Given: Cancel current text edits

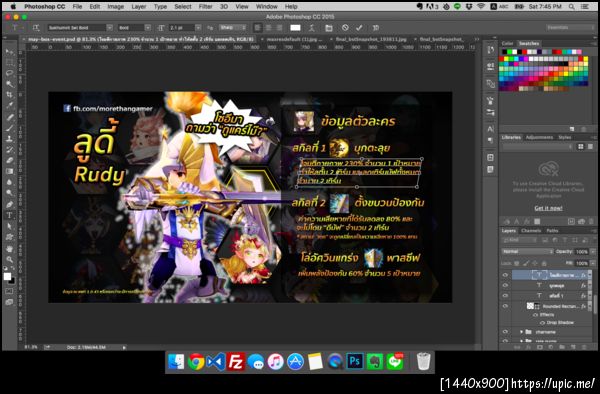Looking at the screenshot, I should coord(345,28).
